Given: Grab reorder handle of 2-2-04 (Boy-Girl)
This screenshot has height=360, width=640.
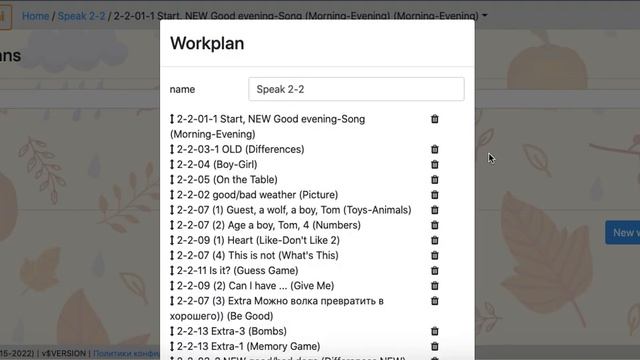Looking at the screenshot, I should click(172, 164).
